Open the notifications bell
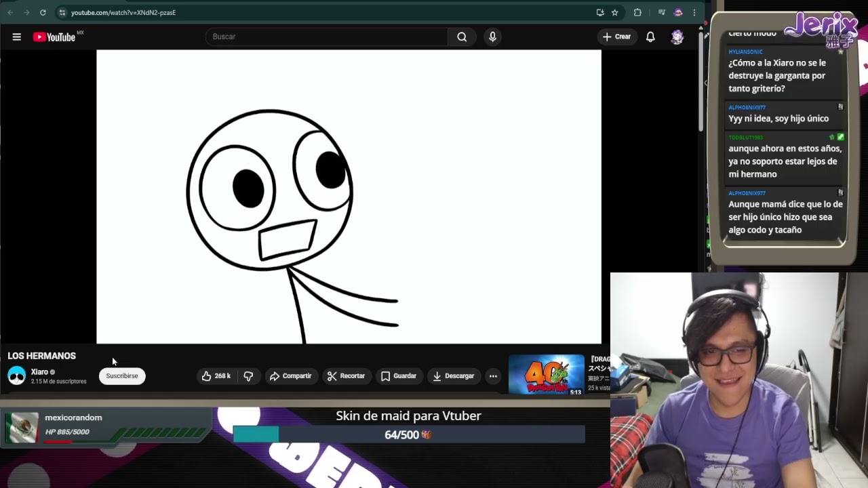The height and width of the screenshot is (488, 868). (650, 37)
